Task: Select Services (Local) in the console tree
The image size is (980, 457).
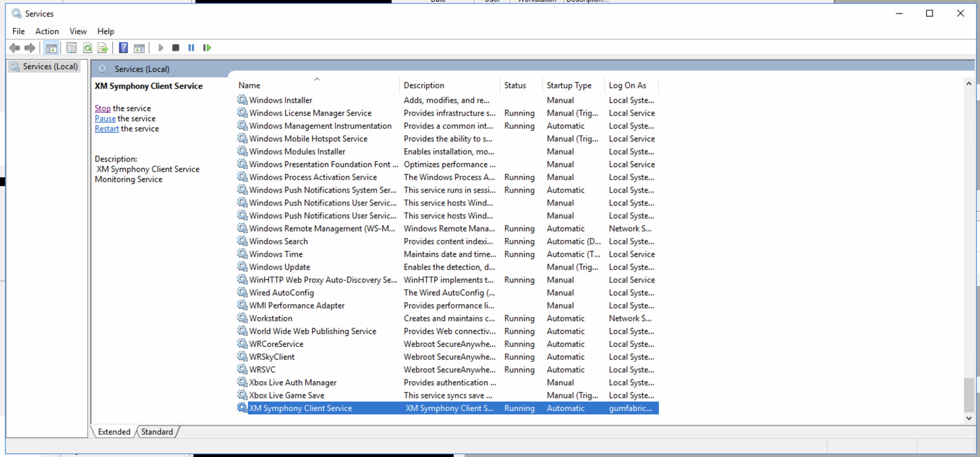Action: tap(45, 67)
